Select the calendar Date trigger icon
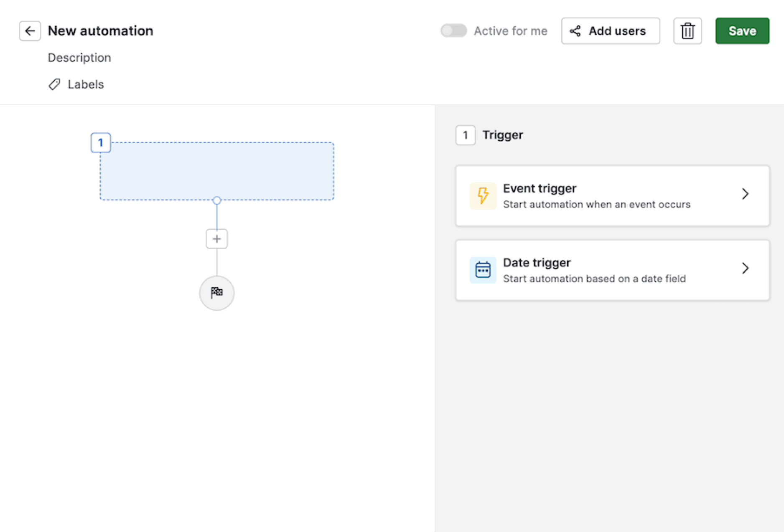Screen dimensions: 784x532 point(483,270)
